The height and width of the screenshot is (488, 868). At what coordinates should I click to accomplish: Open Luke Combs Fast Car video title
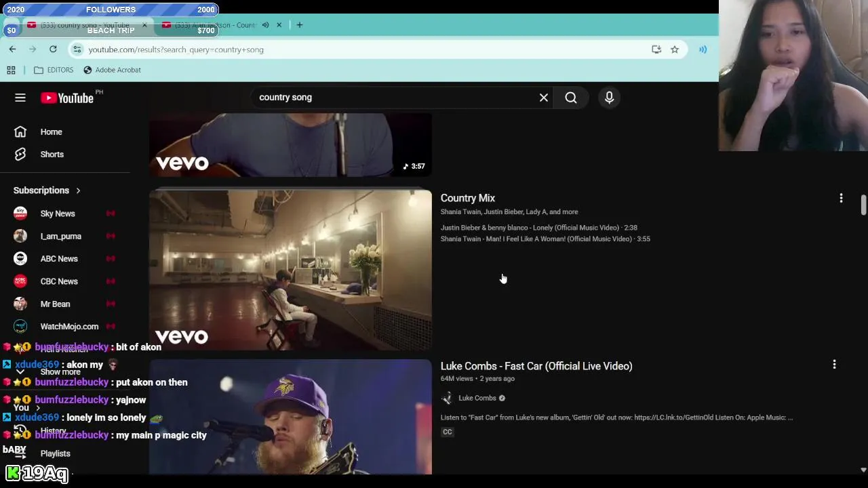click(536, 366)
